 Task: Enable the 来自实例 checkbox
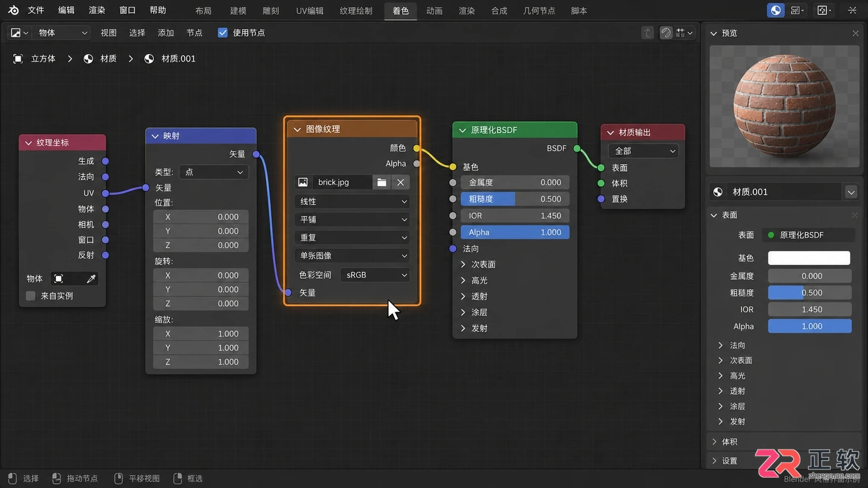click(30, 296)
